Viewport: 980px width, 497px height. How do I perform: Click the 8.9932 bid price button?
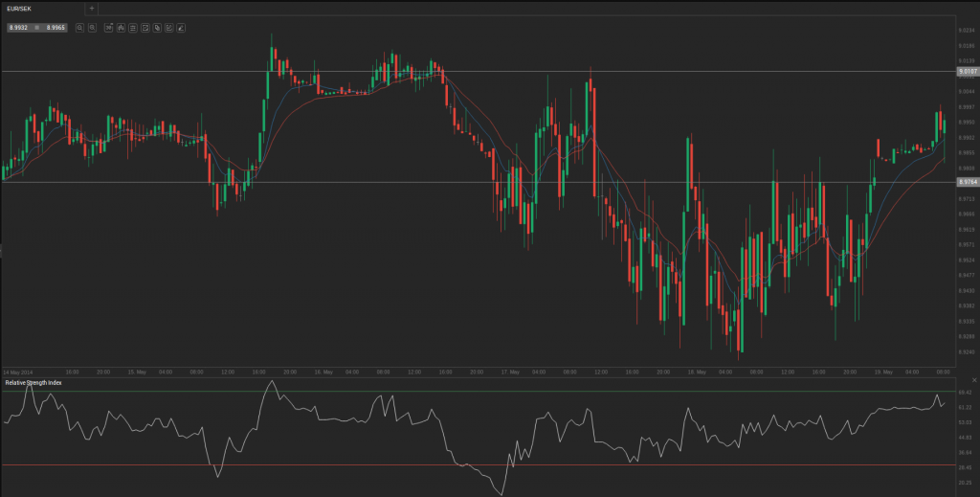coord(19,28)
